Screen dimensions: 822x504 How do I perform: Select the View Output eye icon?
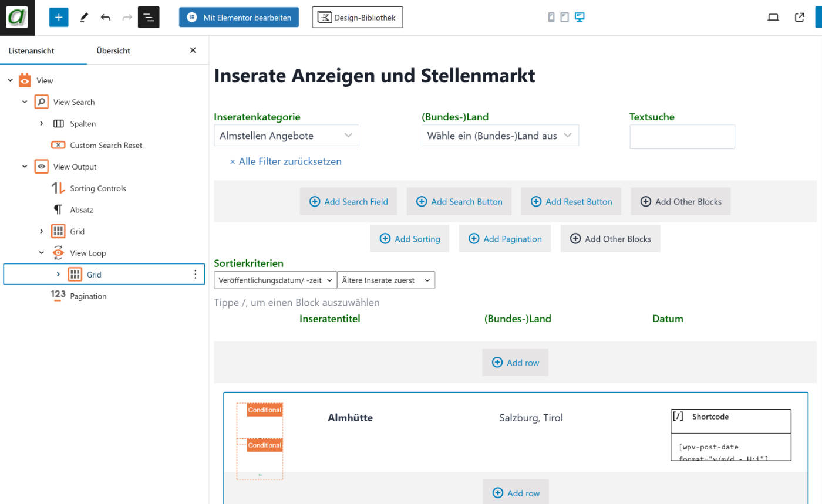(x=41, y=167)
